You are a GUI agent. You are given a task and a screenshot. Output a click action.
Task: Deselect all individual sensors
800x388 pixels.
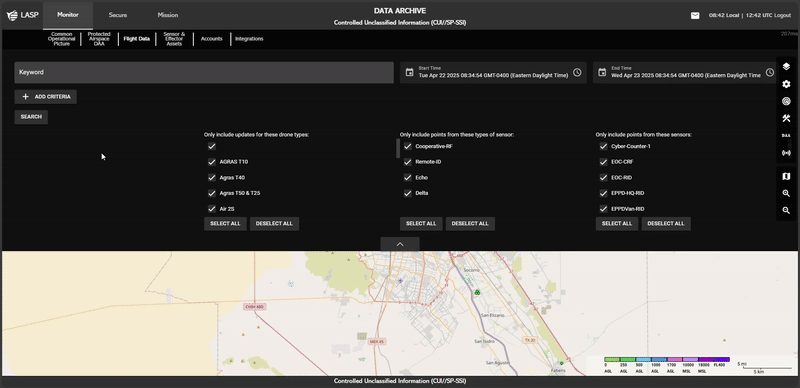pos(666,224)
